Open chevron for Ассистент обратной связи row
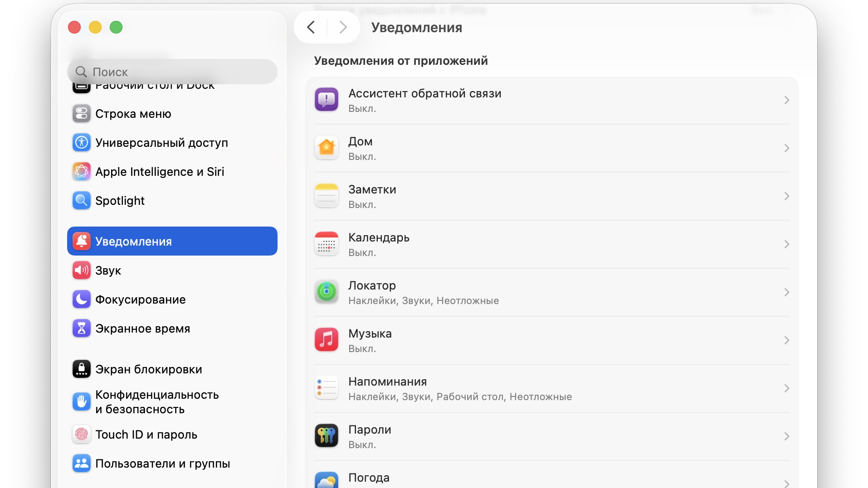The image size is (868, 488). click(787, 100)
